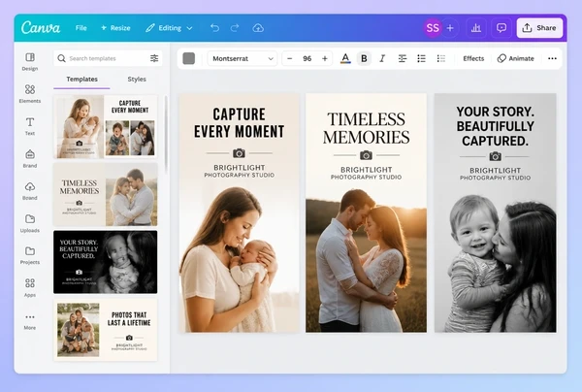Click camera icon on first canvas design

[x=239, y=153]
